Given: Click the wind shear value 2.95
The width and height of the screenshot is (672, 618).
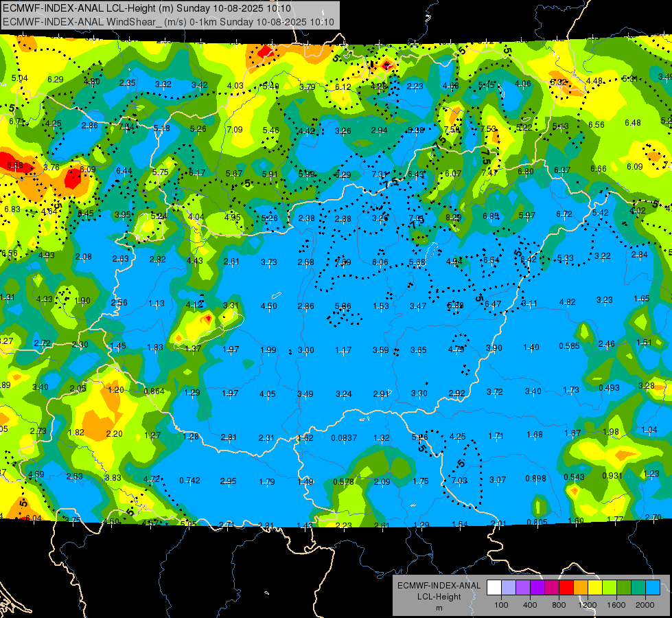Looking at the screenshot, I should click(x=228, y=481).
